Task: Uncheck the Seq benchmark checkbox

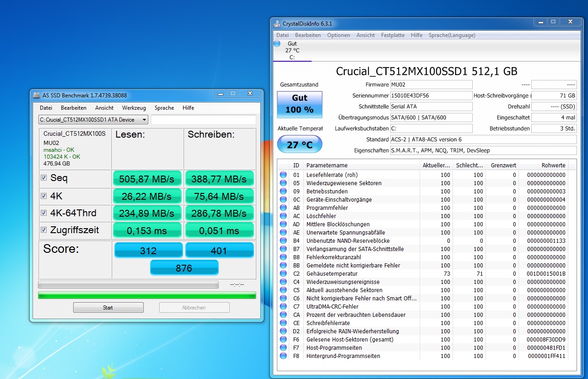Action: click(x=44, y=178)
